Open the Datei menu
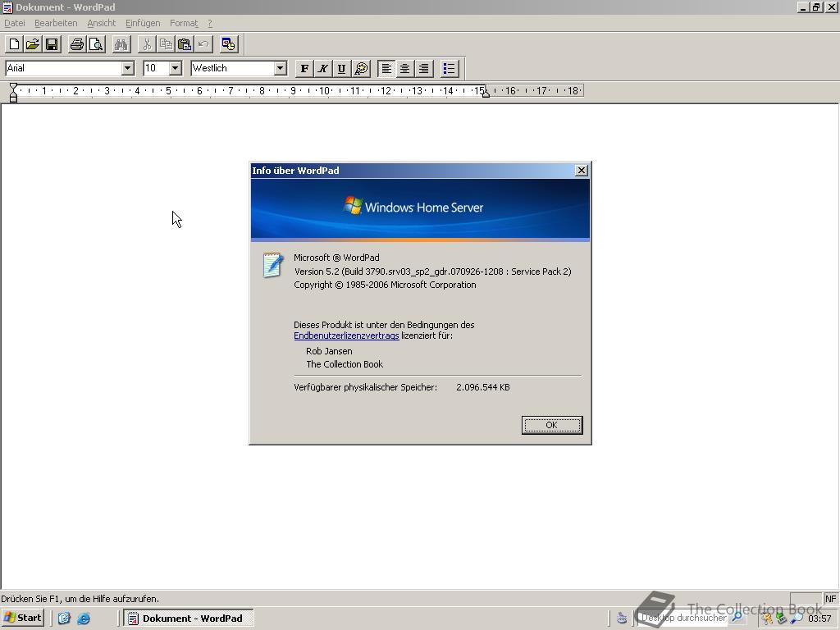The image size is (840, 630). click(x=15, y=23)
